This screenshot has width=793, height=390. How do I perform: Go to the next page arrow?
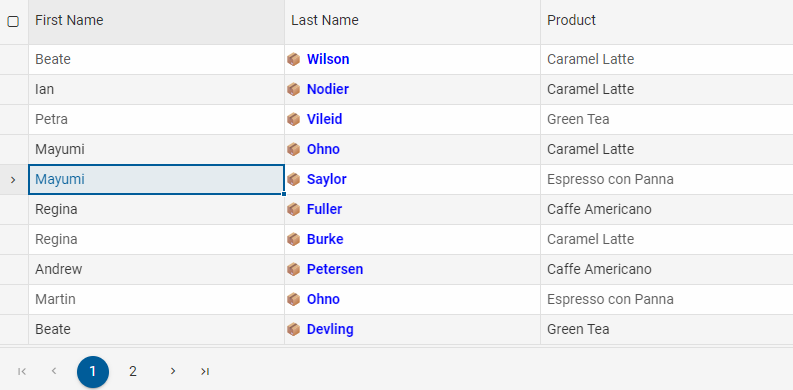(x=173, y=371)
